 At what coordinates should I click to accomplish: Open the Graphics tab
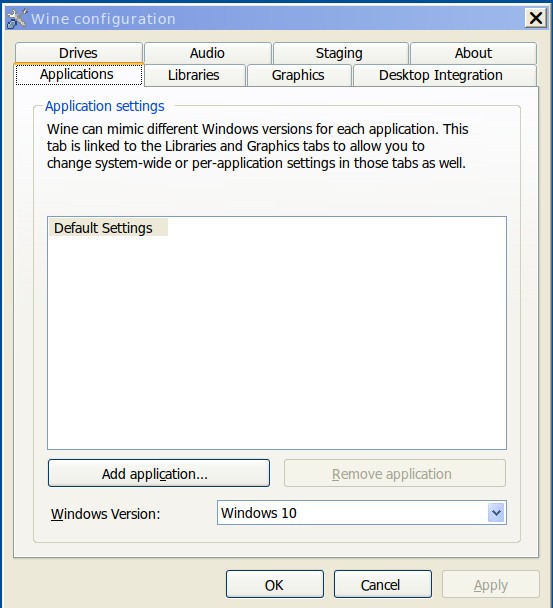click(299, 75)
